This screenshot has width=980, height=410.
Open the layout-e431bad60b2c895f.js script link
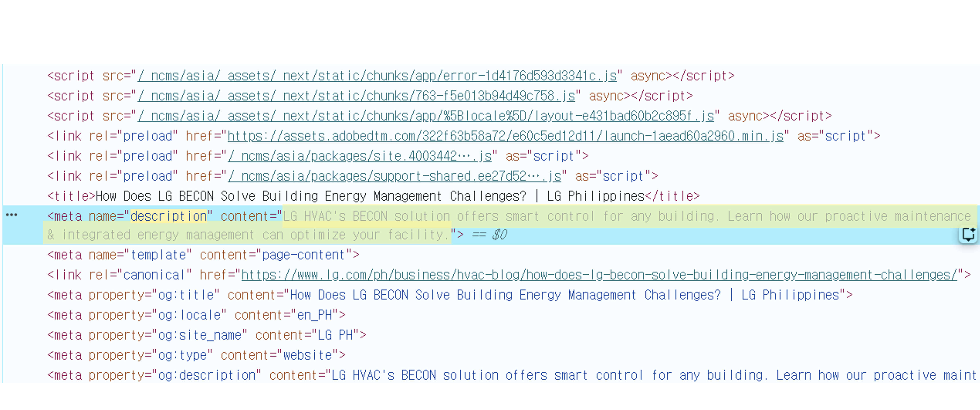[x=426, y=116]
